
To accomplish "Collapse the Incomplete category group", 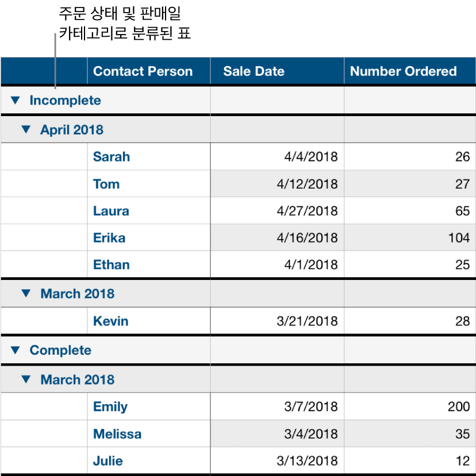I will click(16, 100).
